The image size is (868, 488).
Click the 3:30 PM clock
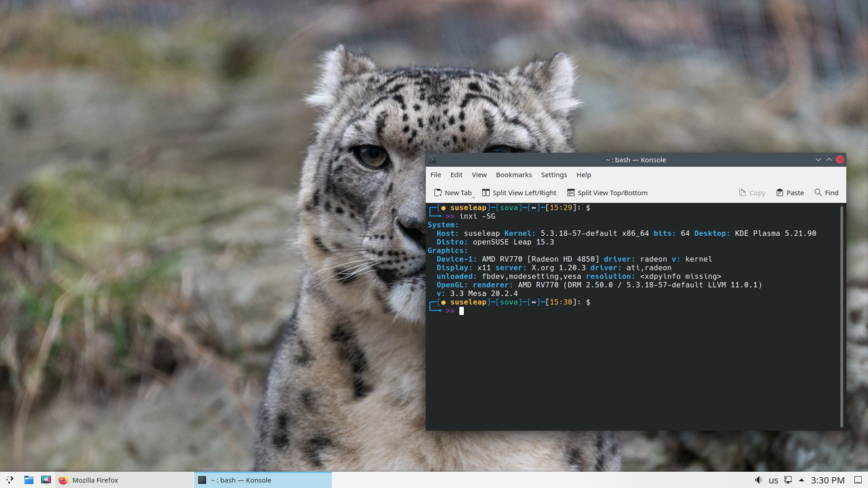coord(828,480)
